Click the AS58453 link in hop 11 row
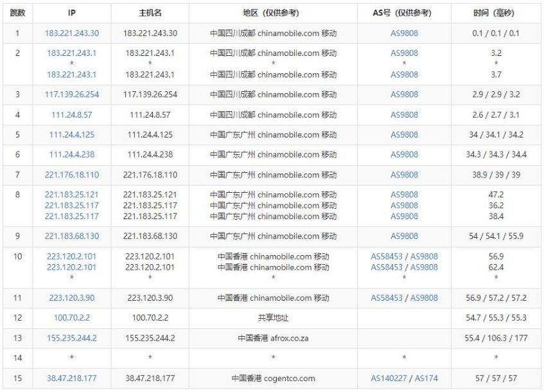544x392 pixels. (387, 298)
